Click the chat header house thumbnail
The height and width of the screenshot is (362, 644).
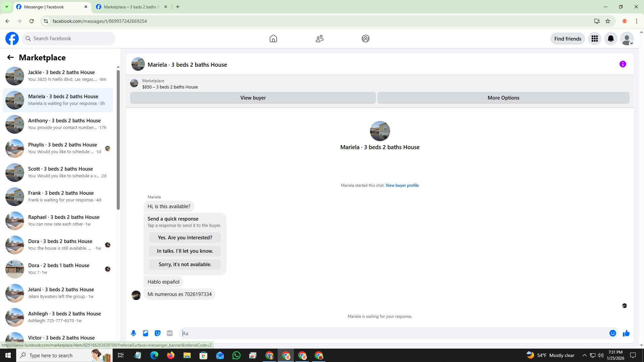pos(138,64)
